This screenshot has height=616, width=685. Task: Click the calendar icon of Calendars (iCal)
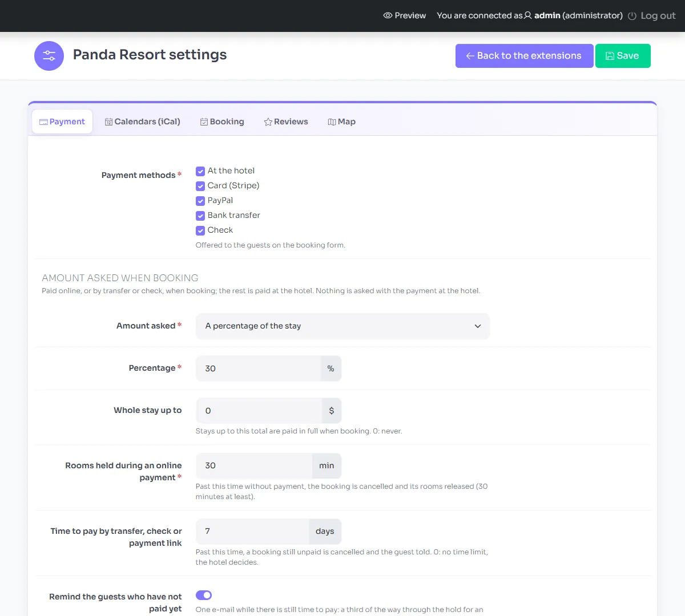[108, 122]
